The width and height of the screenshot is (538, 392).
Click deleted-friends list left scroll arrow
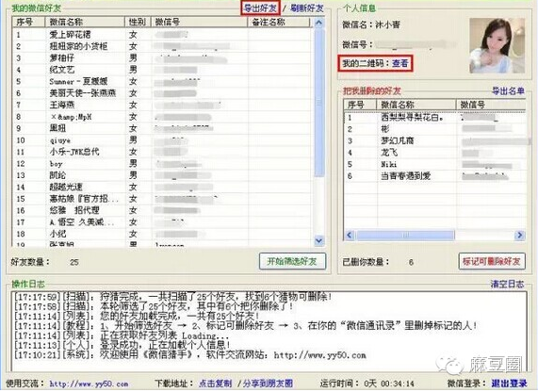[350, 236]
